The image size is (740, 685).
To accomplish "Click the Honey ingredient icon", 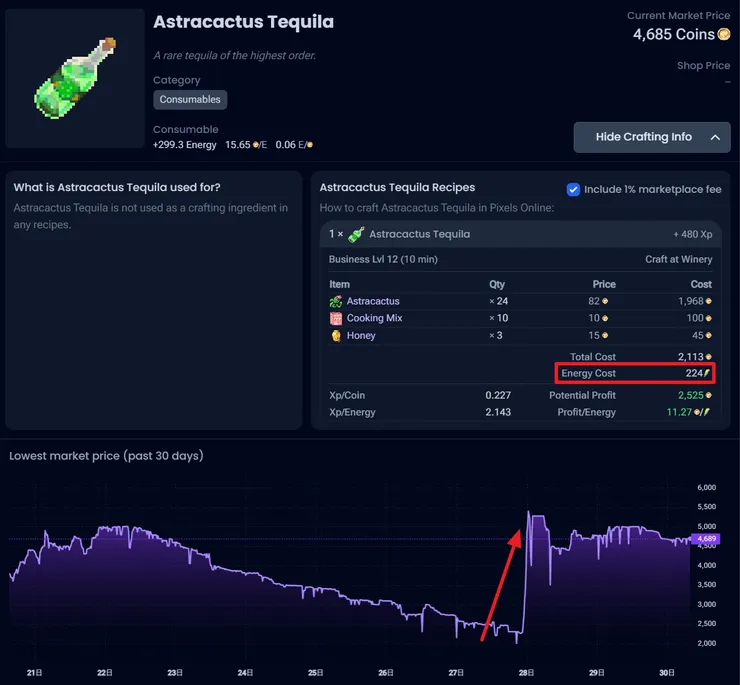I will tap(336, 336).
